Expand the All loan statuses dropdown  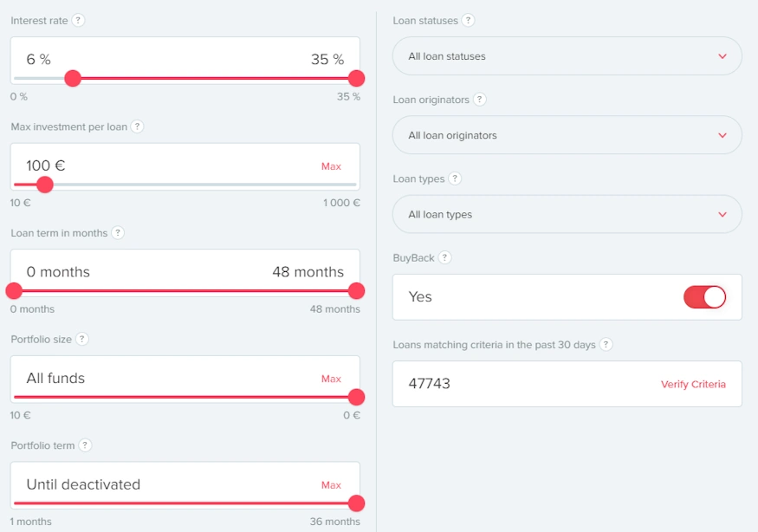(567, 56)
